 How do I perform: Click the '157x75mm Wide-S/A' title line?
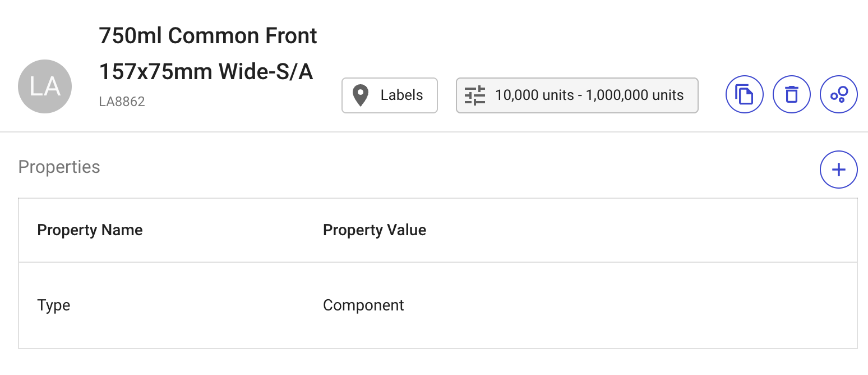click(206, 71)
